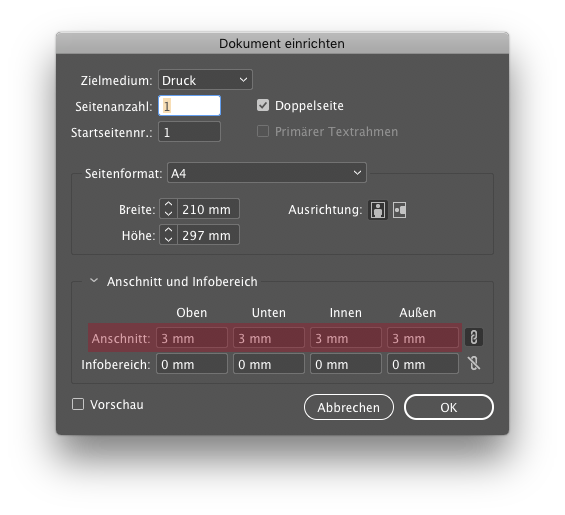Toggle the Infobereich broken chain link icon
Viewport: 565px width, 515px height.
click(x=474, y=363)
